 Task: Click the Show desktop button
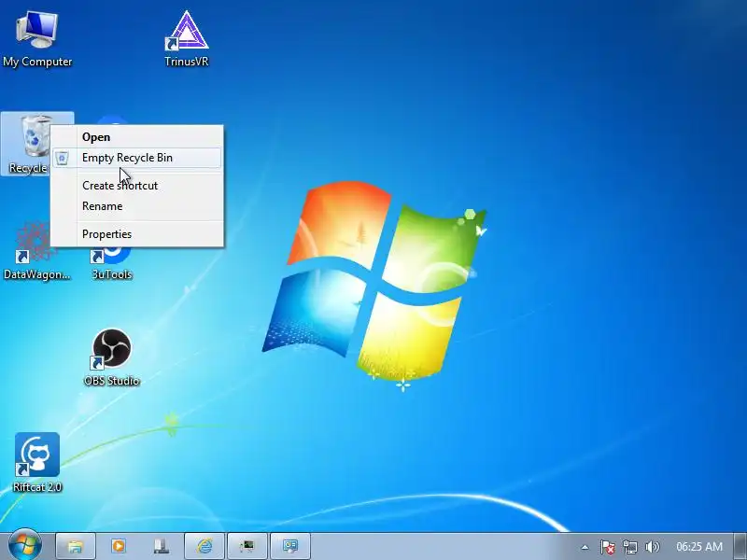click(740, 546)
